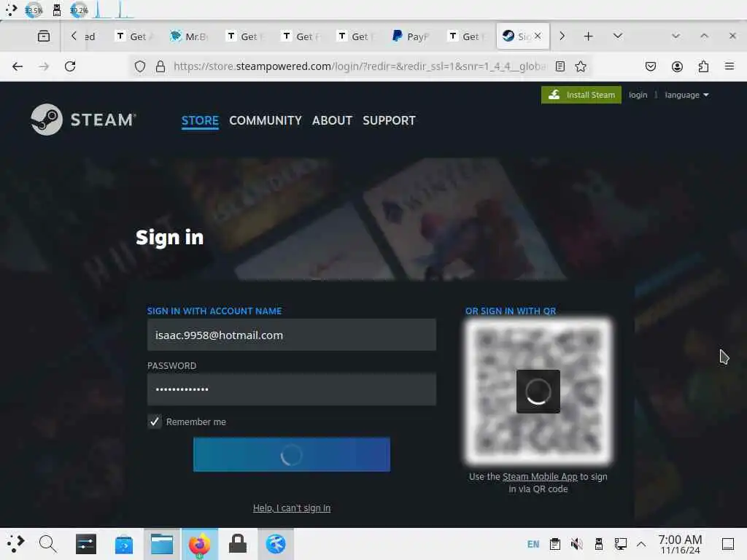Open the network tray icon
The height and width of the screenshot is (560, 747).
pyautogui.click(x=620, y=544)
